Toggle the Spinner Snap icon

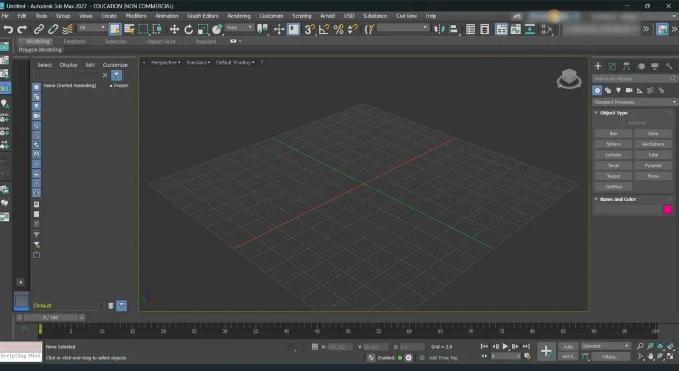pyautogui.click(x=353, y=29)
